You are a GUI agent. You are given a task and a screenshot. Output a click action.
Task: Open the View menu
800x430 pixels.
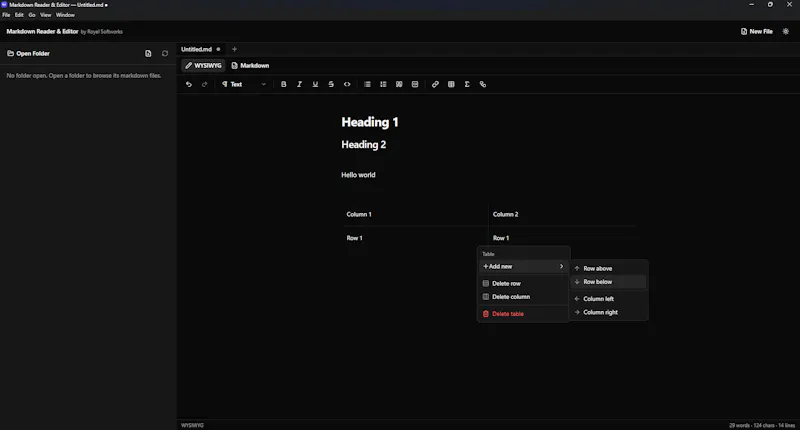tap(45, 15)
